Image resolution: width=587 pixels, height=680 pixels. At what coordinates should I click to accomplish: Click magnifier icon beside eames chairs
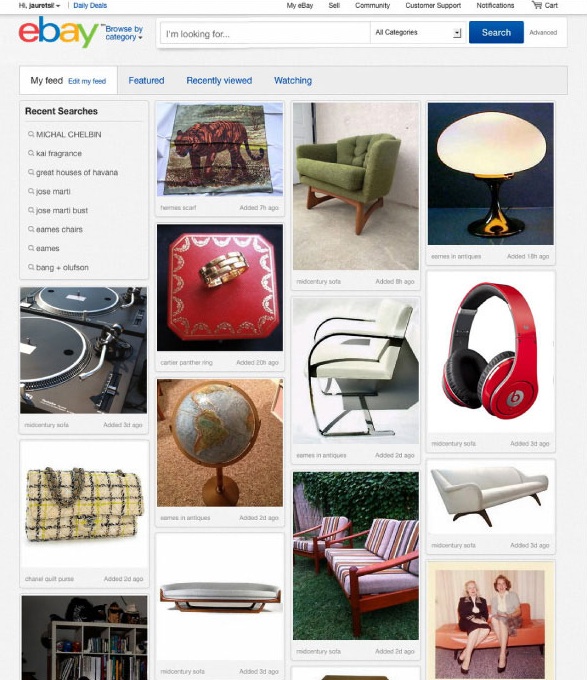click(31, 229)
